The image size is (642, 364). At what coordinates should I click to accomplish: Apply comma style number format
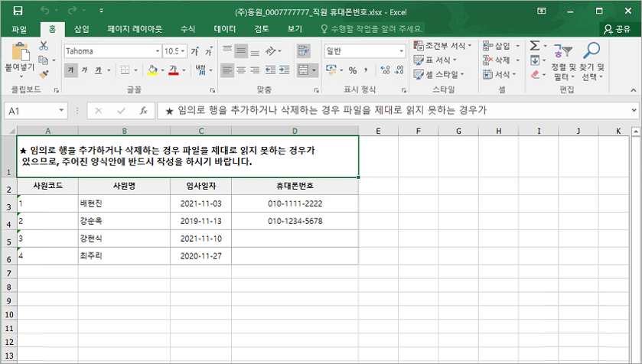366,70
